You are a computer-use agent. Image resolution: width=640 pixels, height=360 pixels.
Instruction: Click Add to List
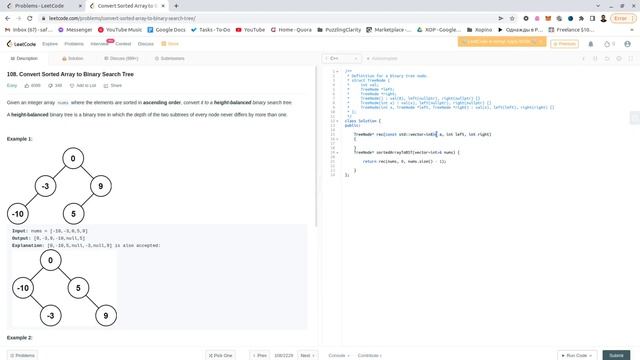[83, 86]
